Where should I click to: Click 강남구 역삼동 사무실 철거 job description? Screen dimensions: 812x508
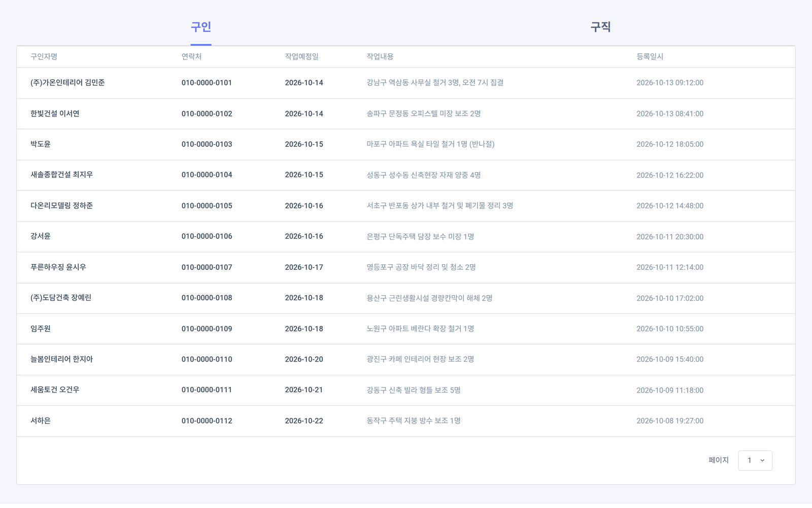click(x=435, y=83)
